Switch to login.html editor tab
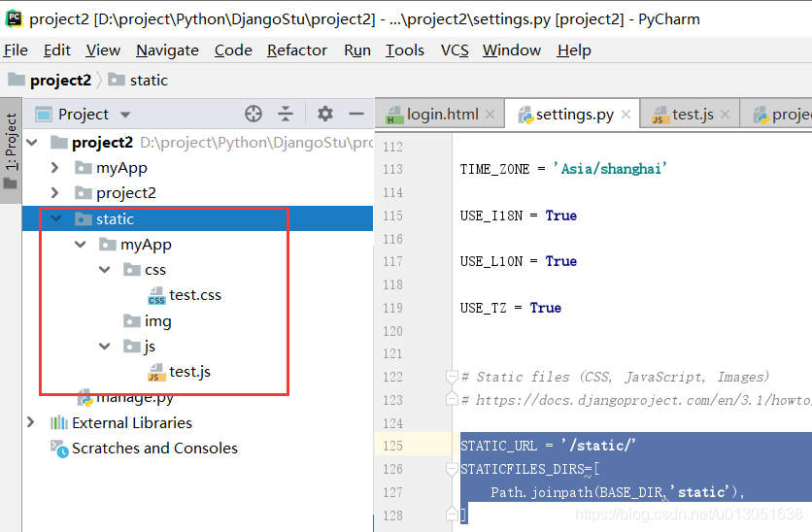 point(442,114)
